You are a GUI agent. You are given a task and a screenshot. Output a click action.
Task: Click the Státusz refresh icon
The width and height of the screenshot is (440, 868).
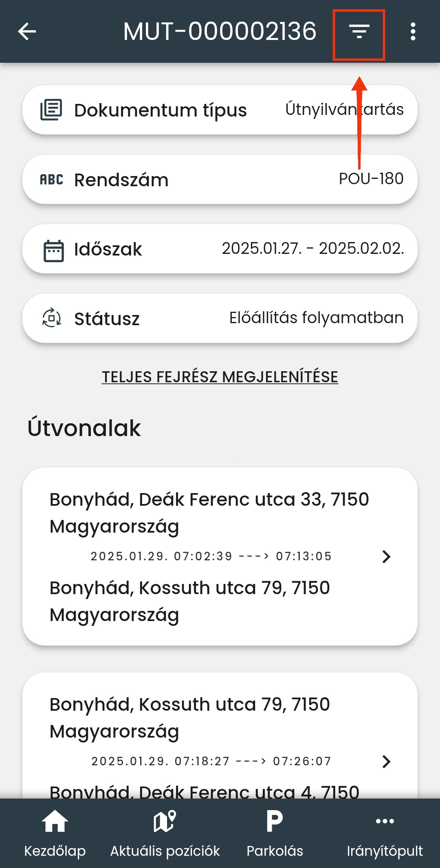click(52, 318)
